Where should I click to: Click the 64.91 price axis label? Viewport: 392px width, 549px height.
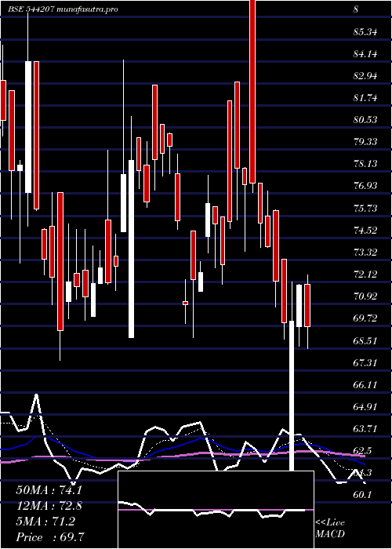[365, 406]
